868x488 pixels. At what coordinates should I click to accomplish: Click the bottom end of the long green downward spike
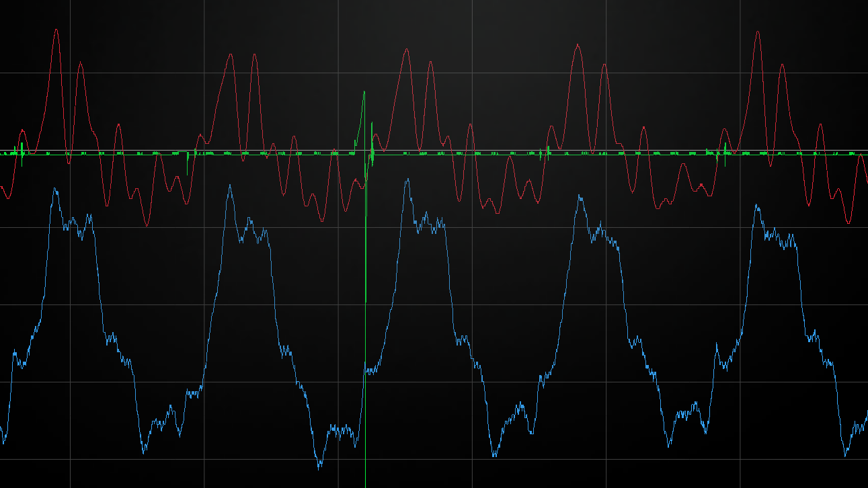(366, 301)
